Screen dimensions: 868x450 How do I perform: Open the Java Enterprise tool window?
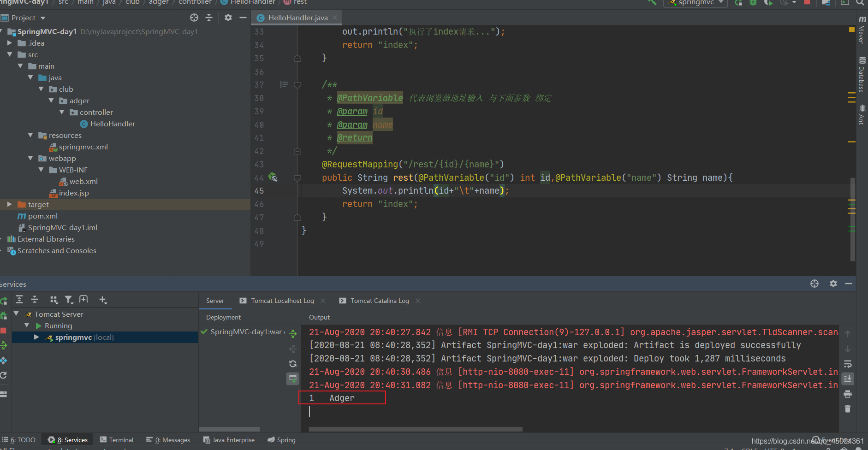click(229, 440)
